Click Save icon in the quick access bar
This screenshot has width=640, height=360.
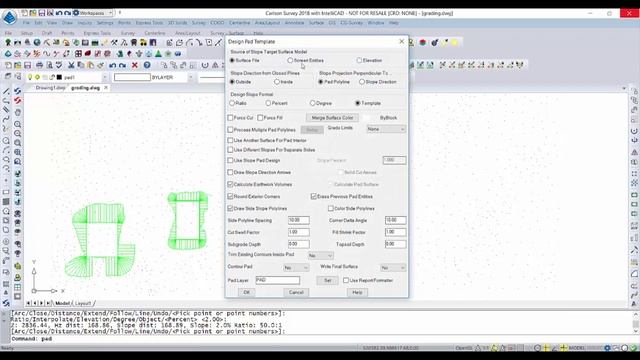[41, 13]
